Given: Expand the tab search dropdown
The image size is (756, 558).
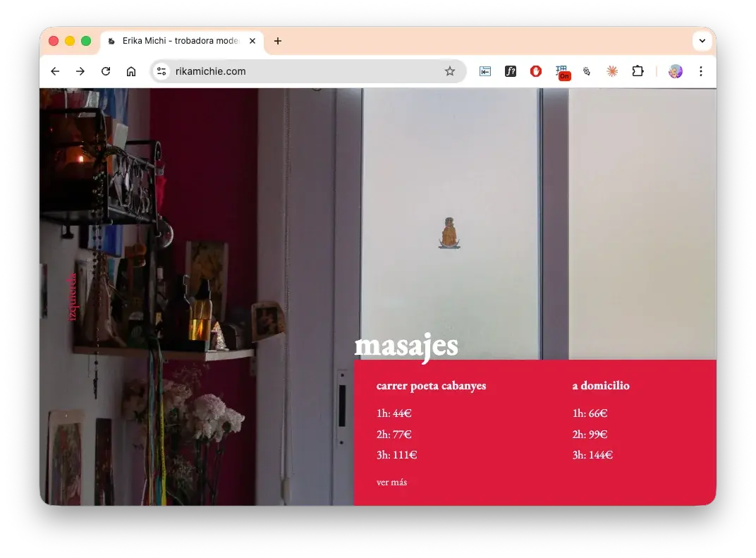Looking at the screenshot, I should point(702,41).
